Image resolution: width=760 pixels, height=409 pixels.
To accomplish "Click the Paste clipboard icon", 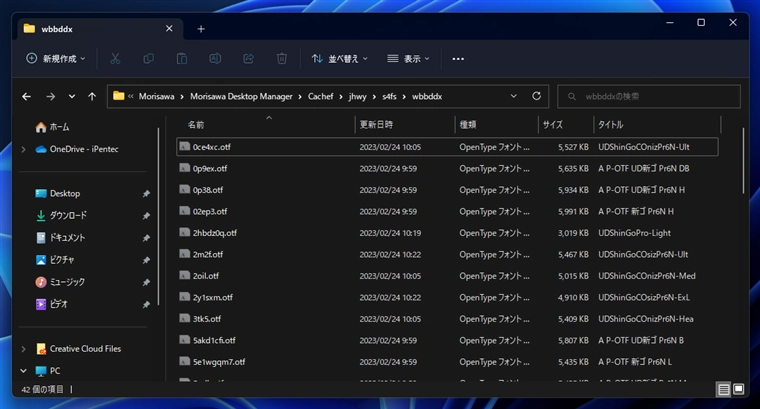I will pyautogui.click(x=182, y=59).
